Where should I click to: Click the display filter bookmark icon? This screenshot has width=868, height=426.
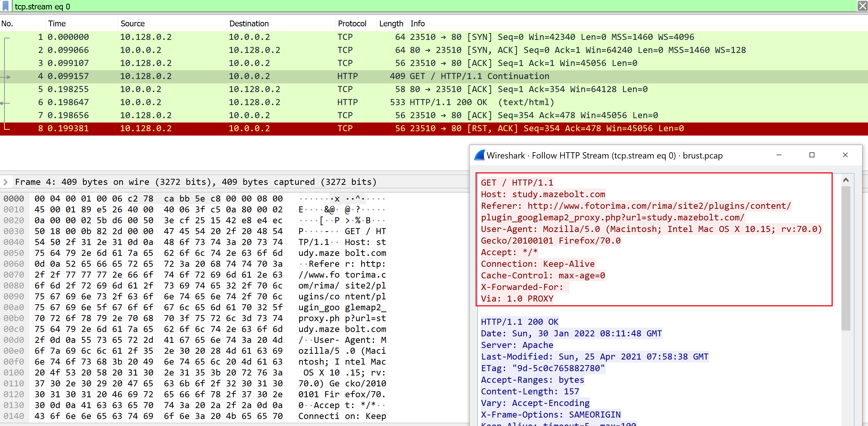point(5,6)
